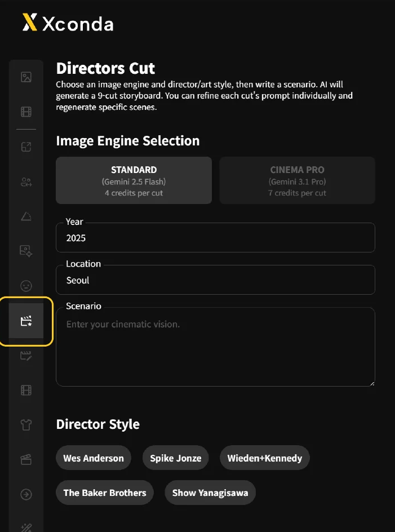The image size is (395, 532).
Task: Open the film strip icon above the t-shirt
Action: [26, 390]
